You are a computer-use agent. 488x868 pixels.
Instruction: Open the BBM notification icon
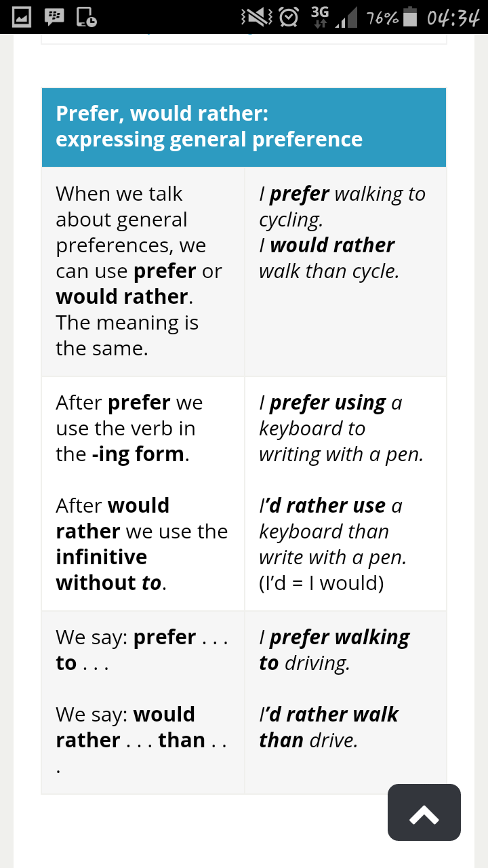pos(54,16)
